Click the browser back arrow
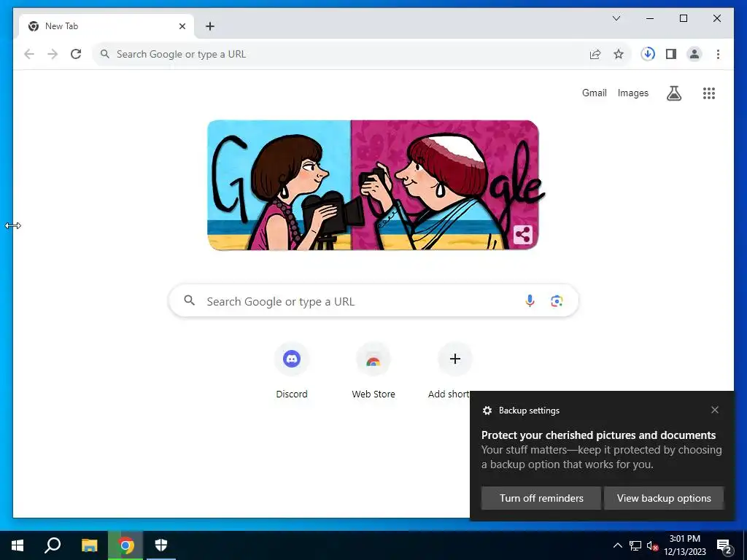This screenshot has width=747, height=560. [x=29, y=54]
